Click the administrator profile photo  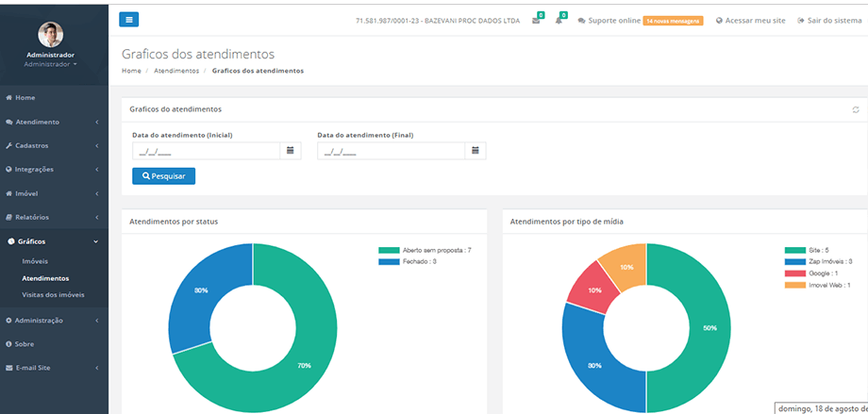click(x=50, y=34)
